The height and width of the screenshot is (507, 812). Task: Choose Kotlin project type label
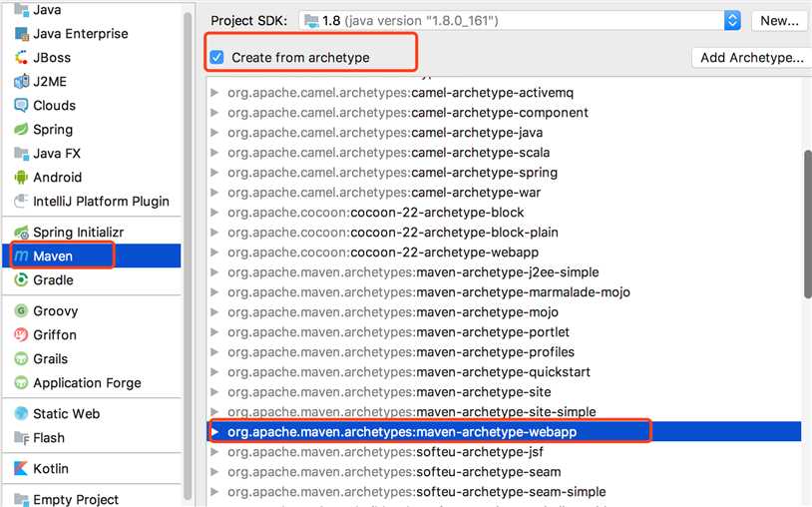(x=51, y=469)
